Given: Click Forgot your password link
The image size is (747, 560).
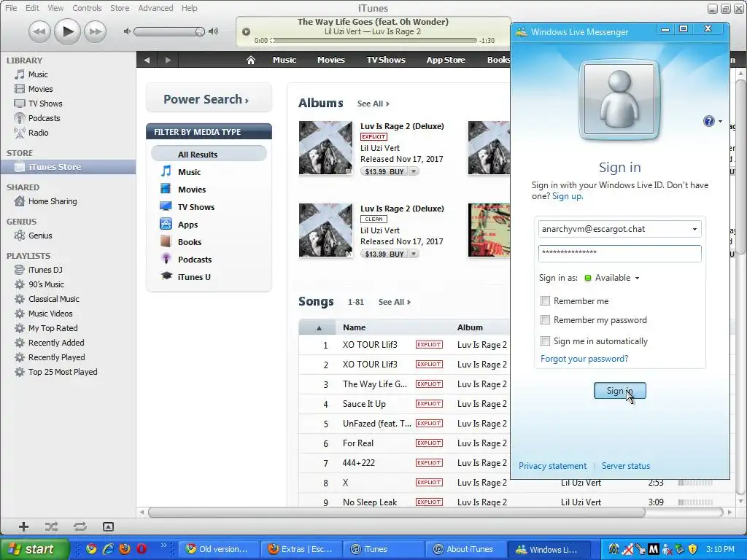Looking at the screenshot, I should point(584,359).
